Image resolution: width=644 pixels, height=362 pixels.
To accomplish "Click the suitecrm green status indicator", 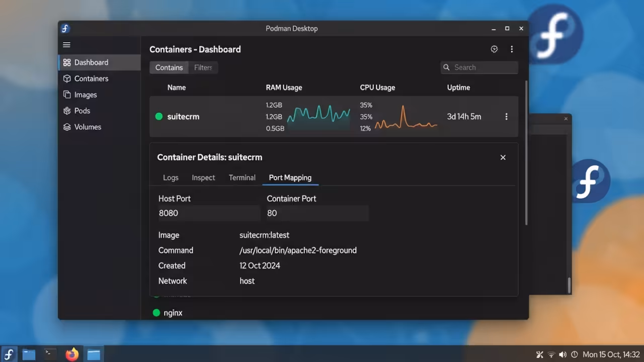I will pos(159,117).
